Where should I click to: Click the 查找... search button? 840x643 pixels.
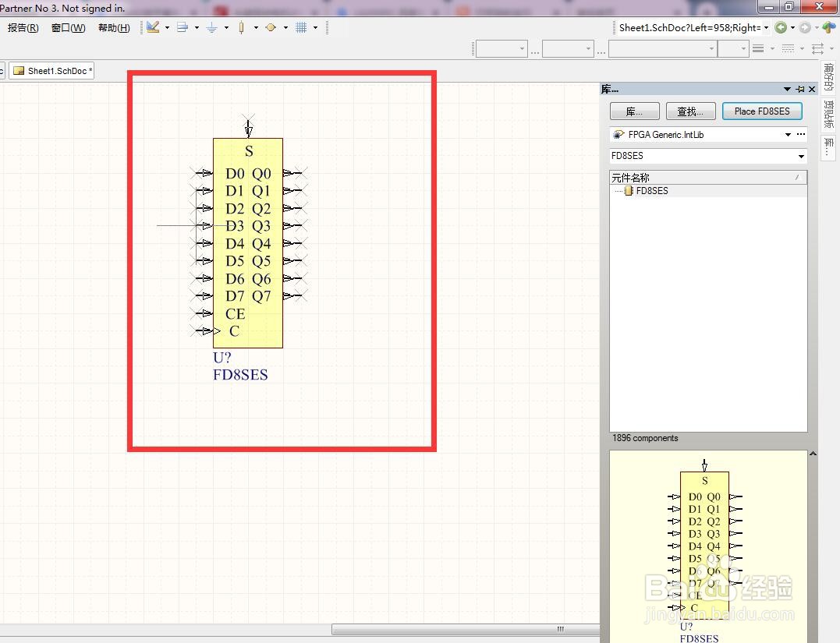(690, 111)
